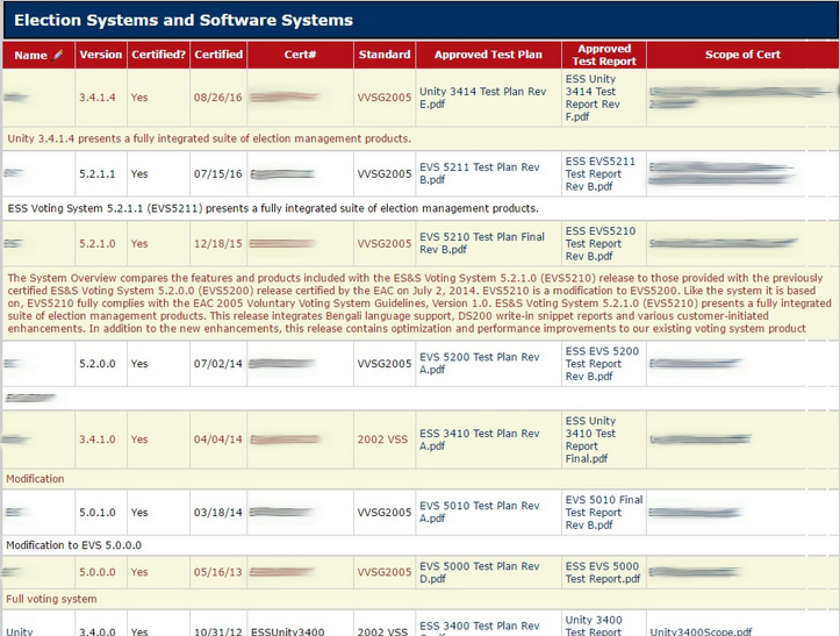
Task: Click the Scope of Cert column header
Action: (742, 55)
